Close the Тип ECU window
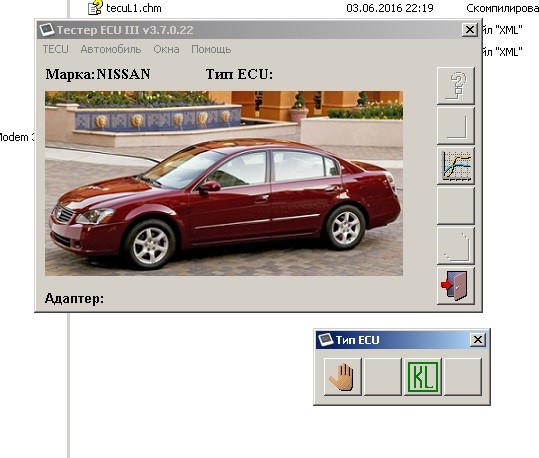This screenshot has height=458, width=539. (478, 340)
